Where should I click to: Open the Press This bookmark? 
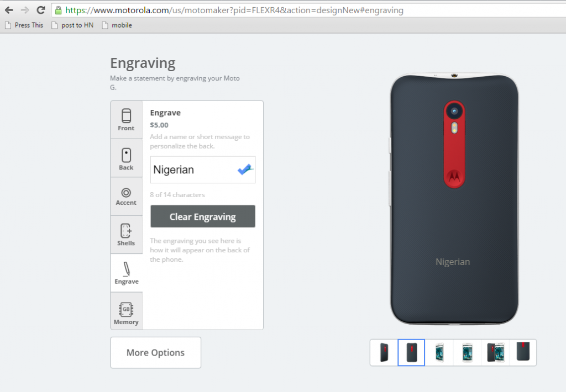pyautogui.click(x=24, y=25)
